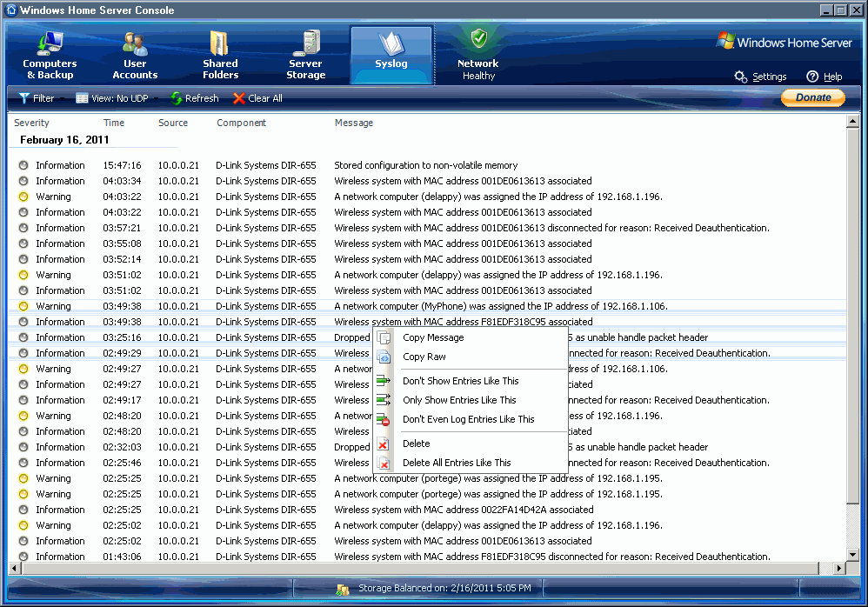This screenshot has width=868, height=607.
Task: Click D-Link Systems DIR-655 in the 03:57:21 row
Action: (x=266, y=228)
